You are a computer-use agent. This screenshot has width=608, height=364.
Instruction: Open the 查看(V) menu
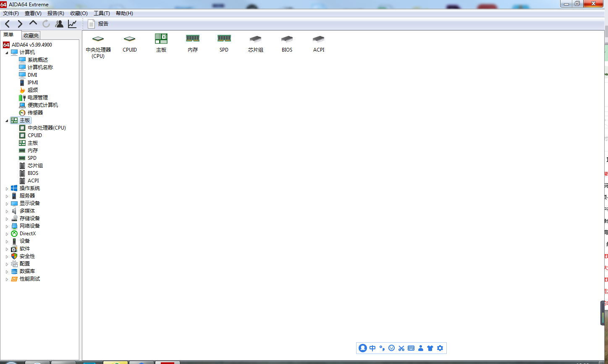click(33, 13)
